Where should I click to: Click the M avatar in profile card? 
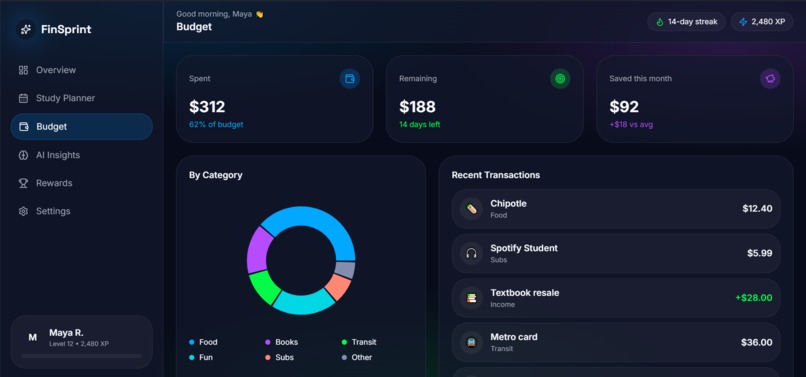tap(32, 338)
